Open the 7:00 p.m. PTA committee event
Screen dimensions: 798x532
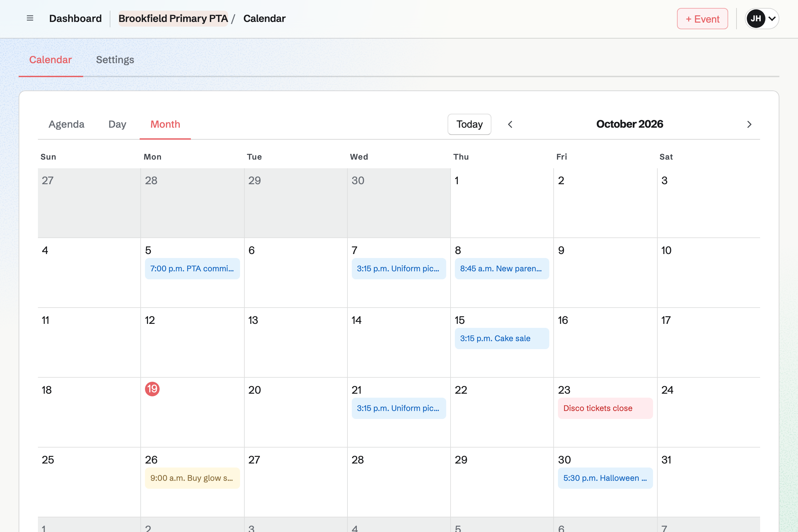(192, 268)
